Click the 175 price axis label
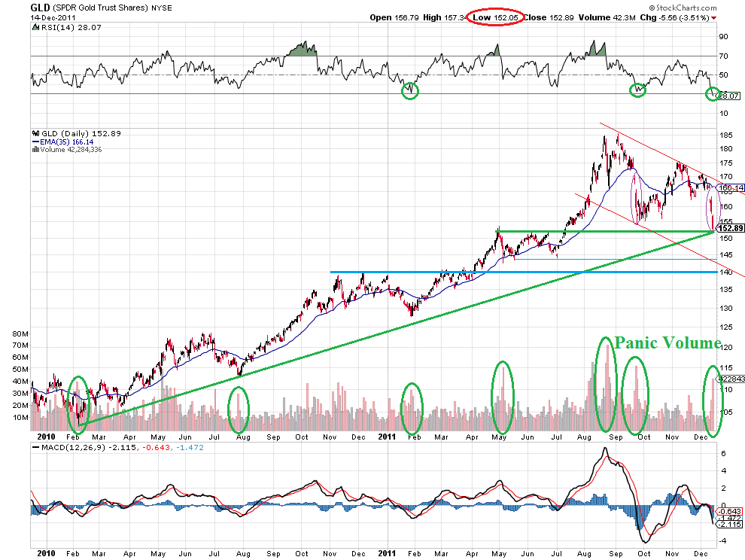745x560 pixels. (x=725, y=163)
